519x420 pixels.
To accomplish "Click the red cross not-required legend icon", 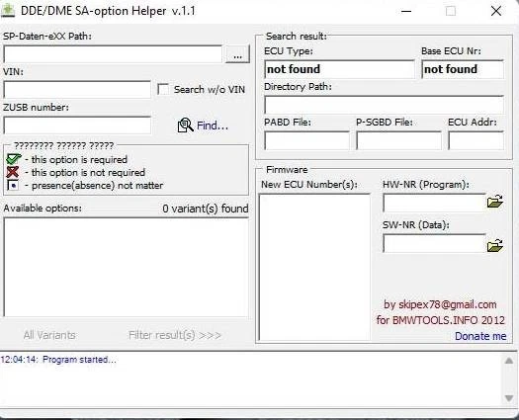I will point(13,172).
